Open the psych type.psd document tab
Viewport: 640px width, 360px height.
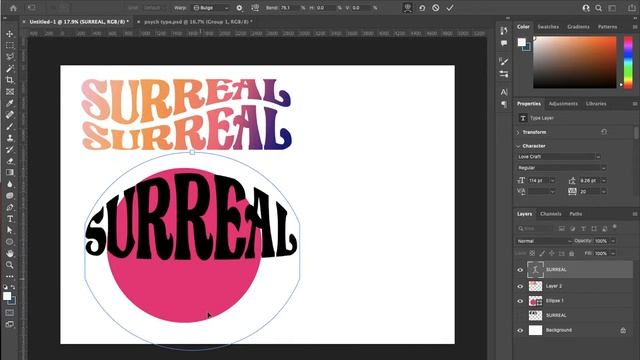(x=198, y=22)
